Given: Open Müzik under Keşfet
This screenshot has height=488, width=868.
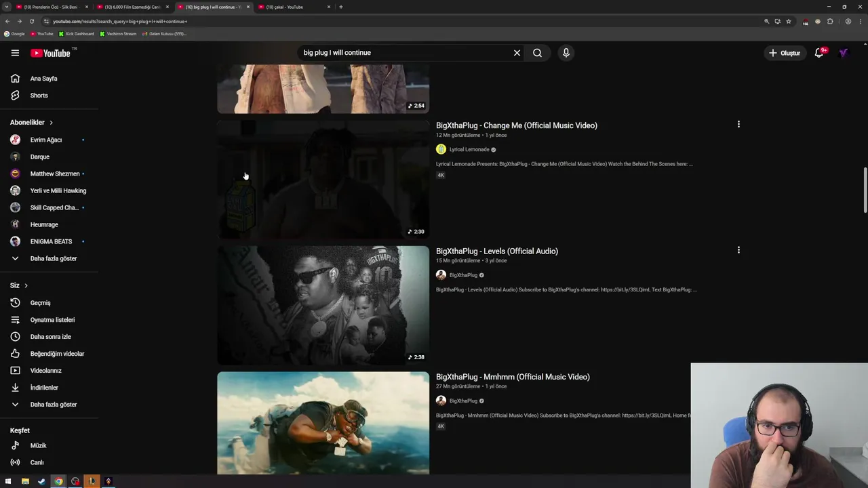Looking at the screenshot, I should point(49,446).
